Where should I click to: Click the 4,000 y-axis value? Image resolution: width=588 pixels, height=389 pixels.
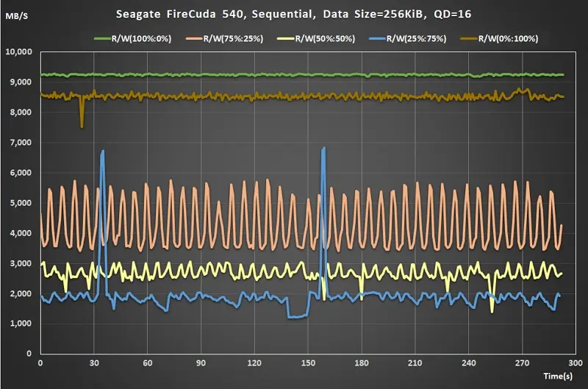(x=21, y=233)
